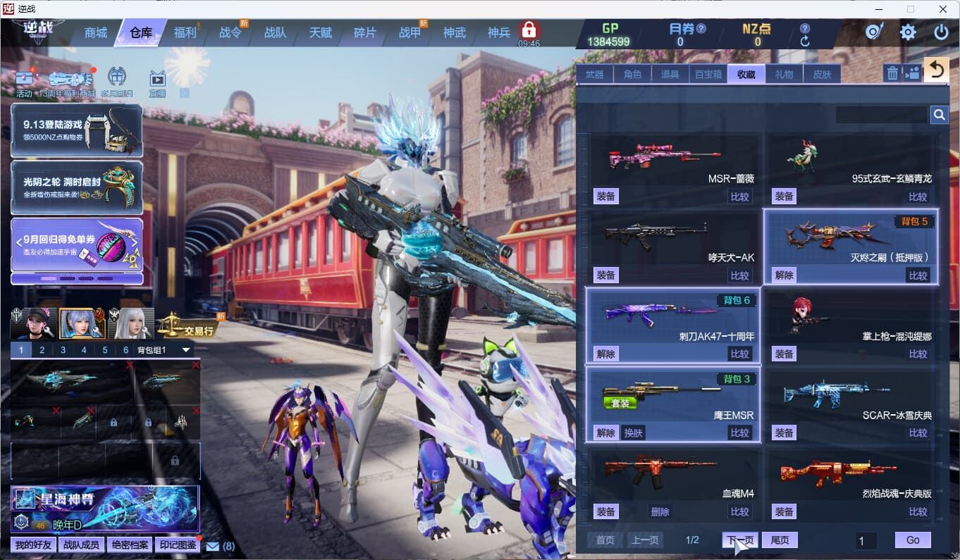Switch to the 礼物 inventory tab
960x560 pixels.
click(x=784, y=74)
